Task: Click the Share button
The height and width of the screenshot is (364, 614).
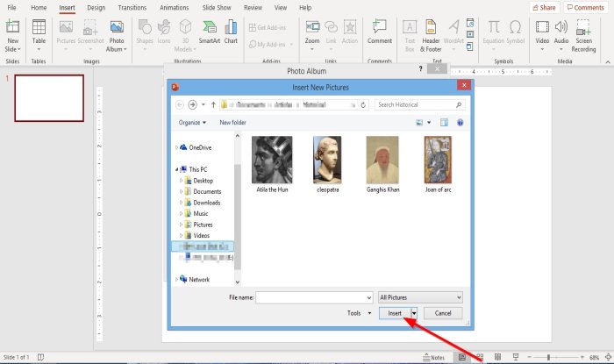Action: click(x=545, y=7)
